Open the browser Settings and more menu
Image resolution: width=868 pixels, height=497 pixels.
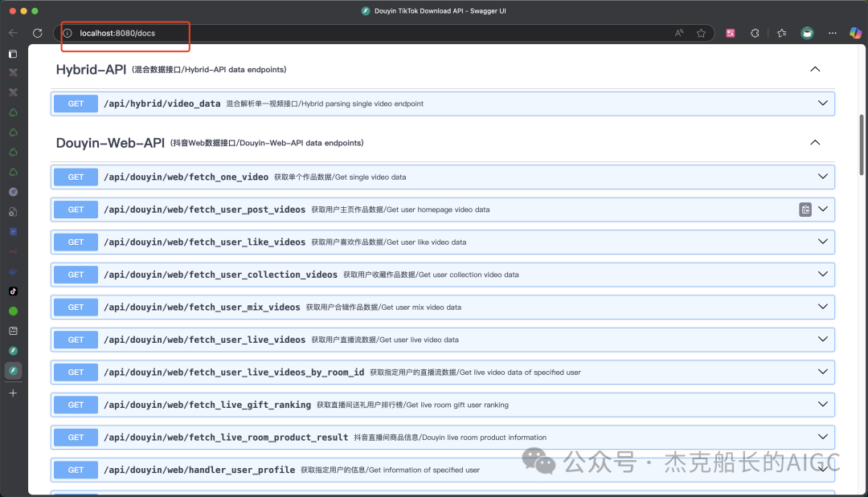(x=833, y=33)
